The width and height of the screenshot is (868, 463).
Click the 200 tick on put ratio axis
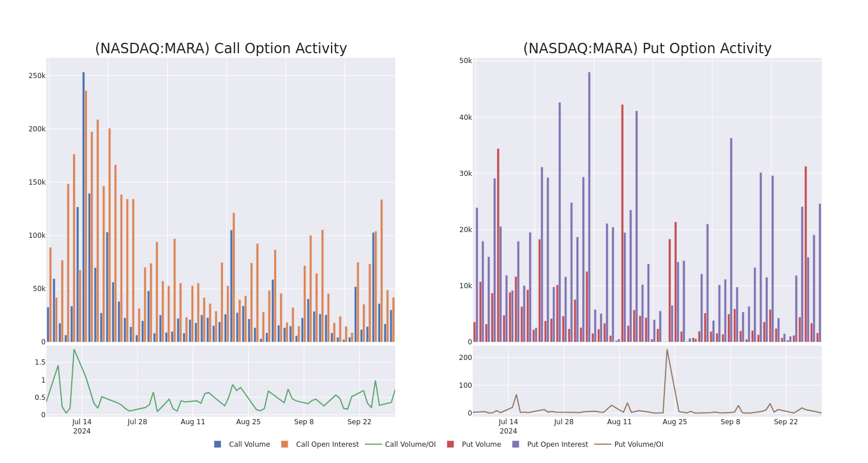tap(466, 358)
